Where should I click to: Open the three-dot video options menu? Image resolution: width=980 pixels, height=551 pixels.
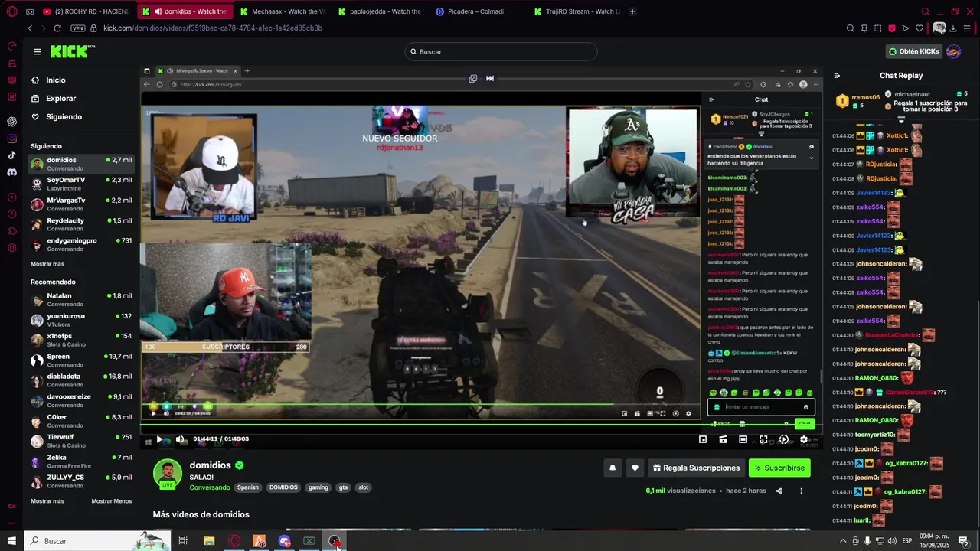coord(801,491)
